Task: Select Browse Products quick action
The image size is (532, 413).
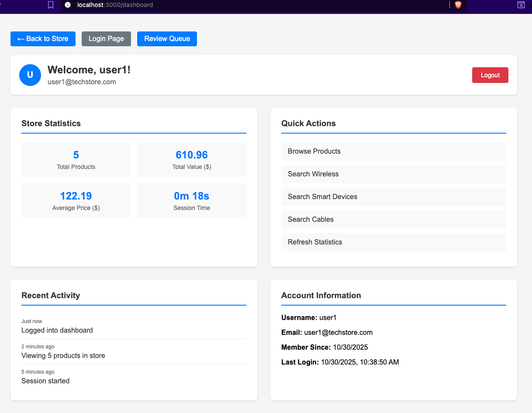Action: click(393, 151)
